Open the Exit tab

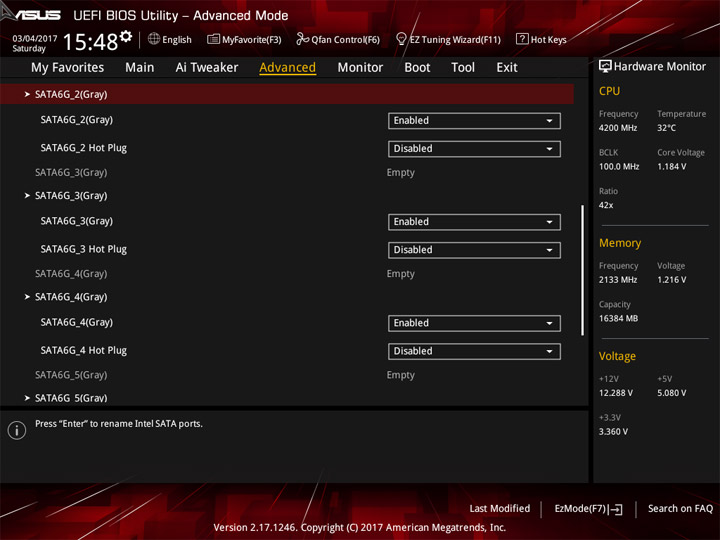pyautogui.click(x=507, y=68)
